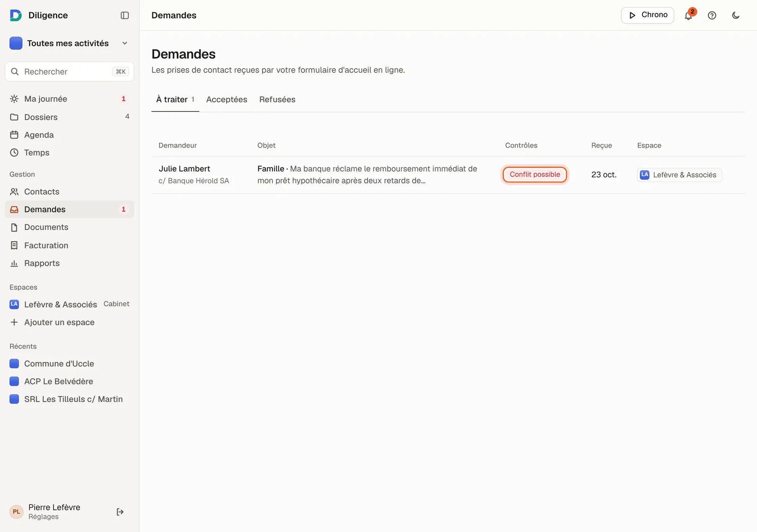Screen dimensions: 757x532
Task: Switch to the Acceptées tab
Action: (227, 99)
